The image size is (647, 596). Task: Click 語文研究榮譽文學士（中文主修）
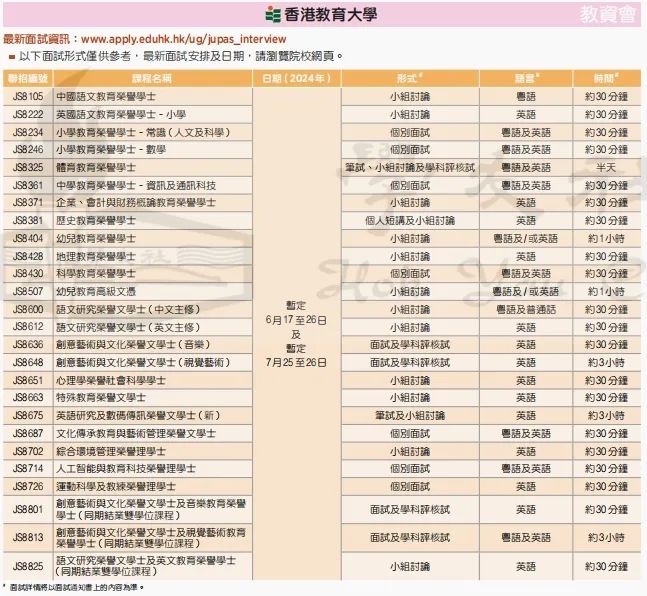(x=128, y=310)
